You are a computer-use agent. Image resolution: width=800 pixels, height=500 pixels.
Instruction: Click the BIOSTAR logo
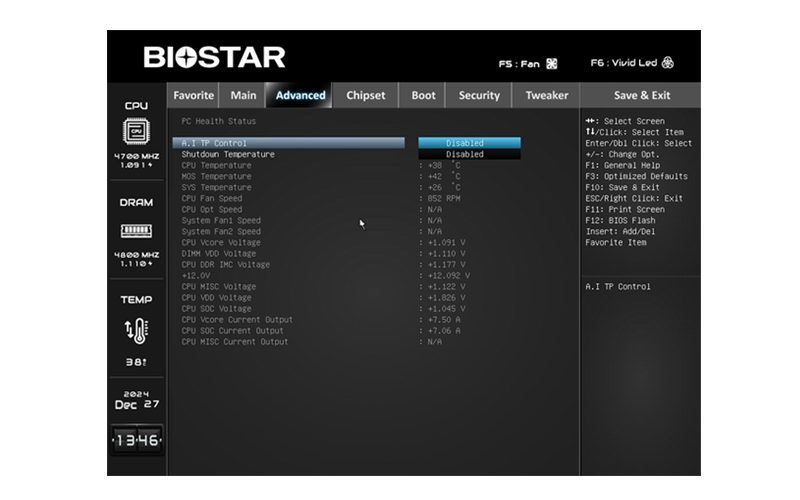pyautogui.click(x=214, y=57)
